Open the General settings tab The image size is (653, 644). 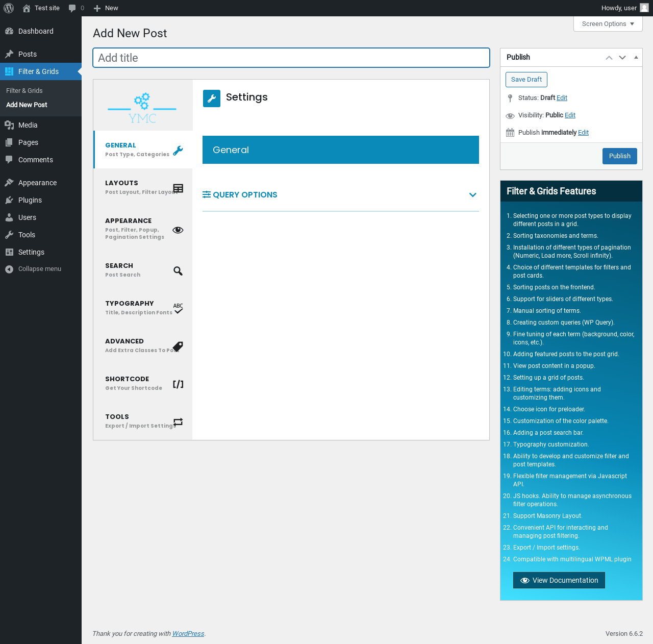tap(143, 150)
